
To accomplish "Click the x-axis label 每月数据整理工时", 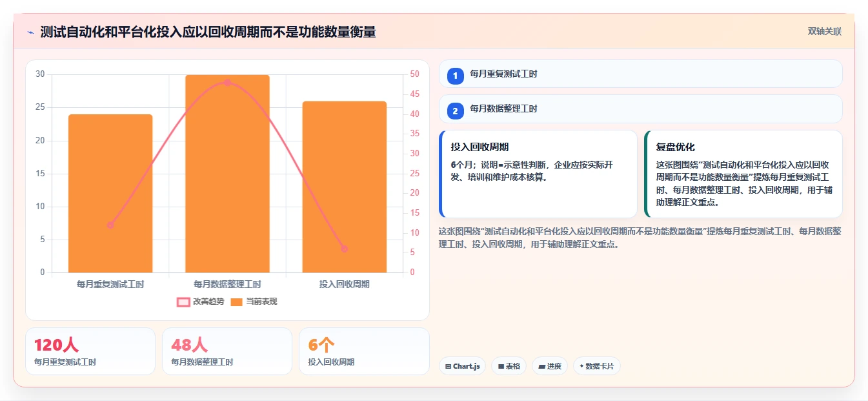I will coord(227,284).
